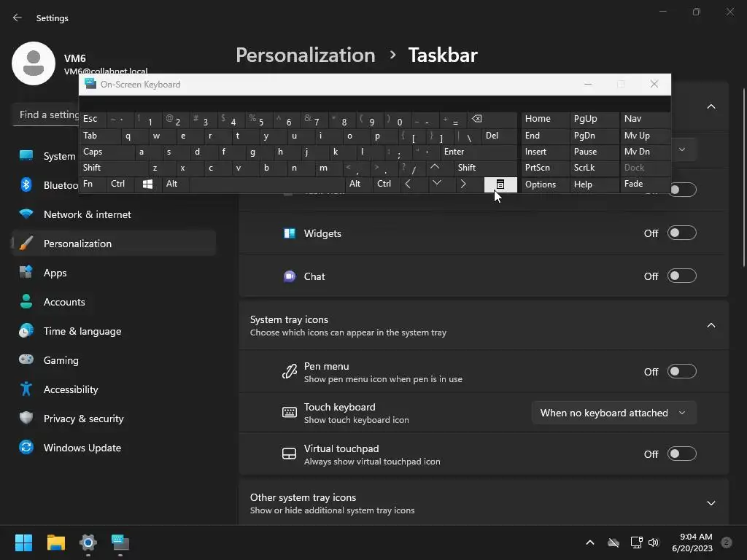Open Settings gear icon in taskbar
Screen dimensions: 747x560
click(88, 542)
